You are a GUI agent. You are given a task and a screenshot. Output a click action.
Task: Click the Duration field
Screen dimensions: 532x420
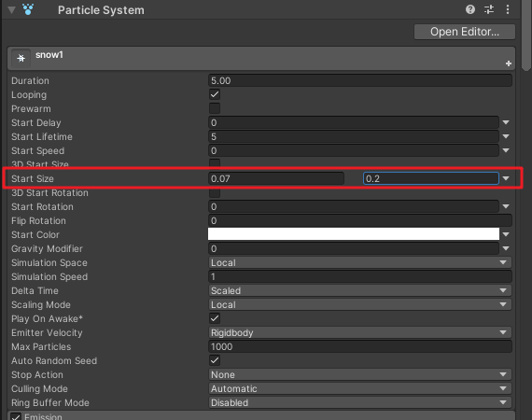tap(360, 81)
